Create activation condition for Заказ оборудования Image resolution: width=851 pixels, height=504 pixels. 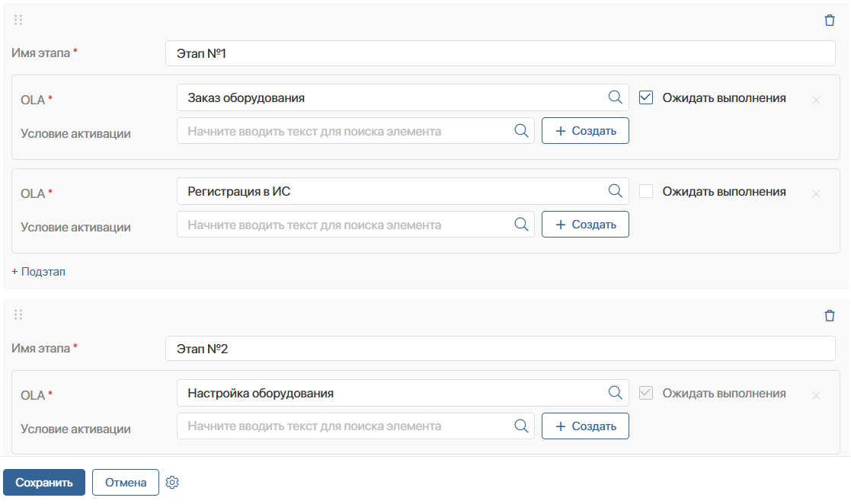(x=585, y=131)
